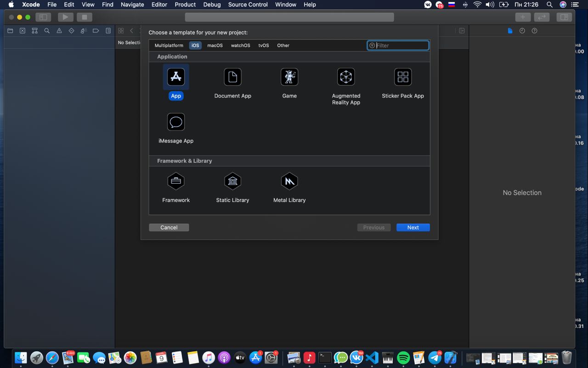This screenshot has height=368, width=588.
Task: Open the Library with the plus button
Action: click(523, 17)
